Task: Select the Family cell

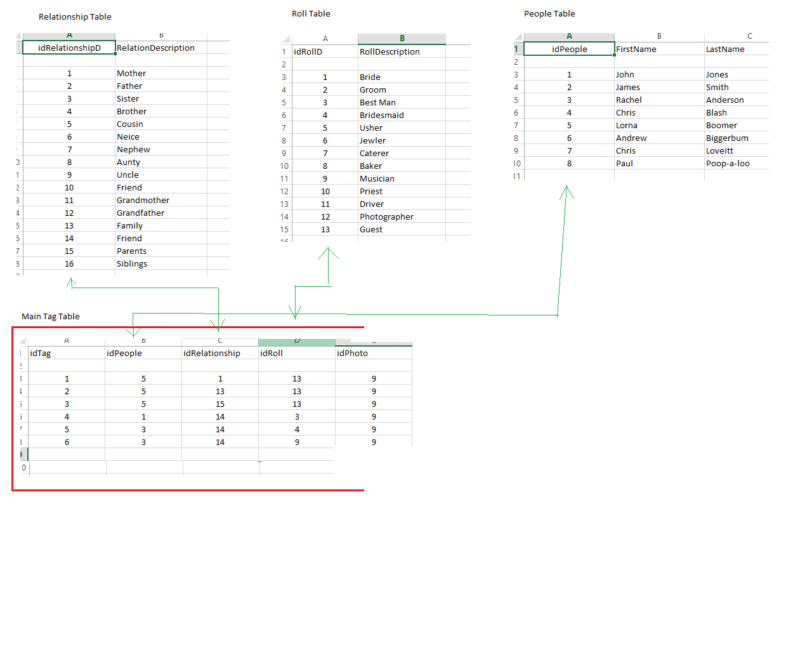Action: [161, 225]
